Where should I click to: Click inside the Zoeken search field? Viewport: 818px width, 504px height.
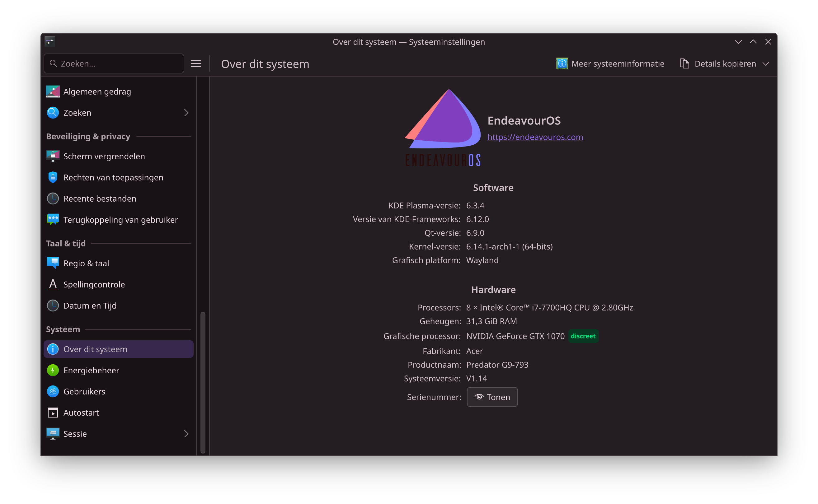(x=114, y=63)
